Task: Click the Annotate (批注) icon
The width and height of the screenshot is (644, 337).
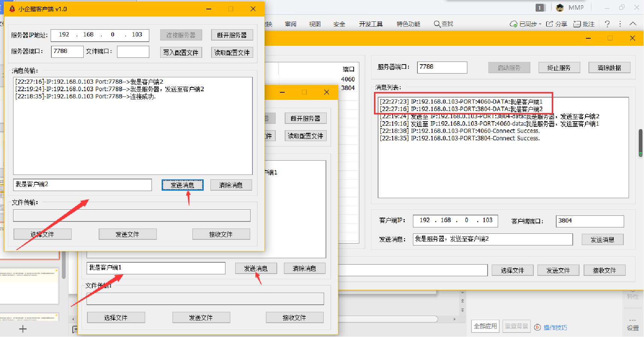Action: [577, 24]
